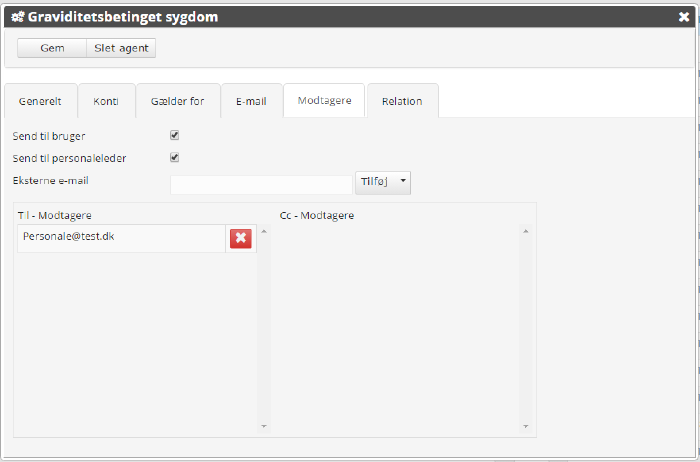The image size is (700, 462).
Task: Toggle the Send til personaleleder checkbox
Action: 174,157
